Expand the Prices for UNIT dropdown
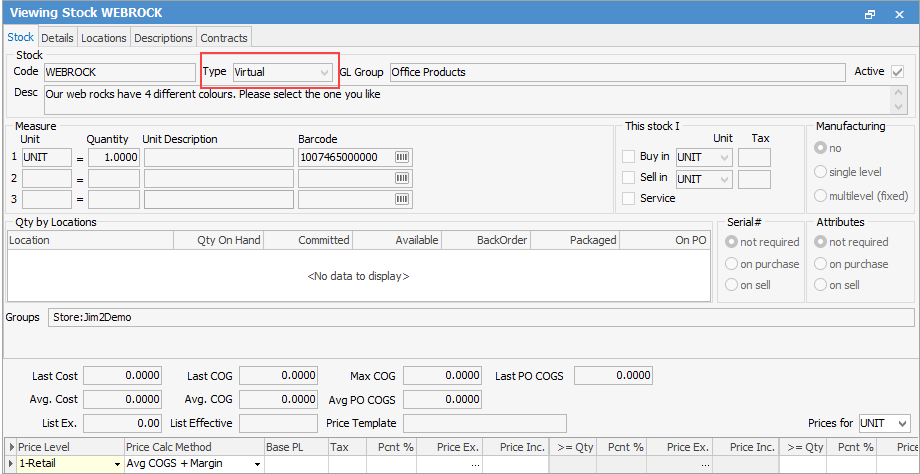920x474 pixels. tap(902, 424)
